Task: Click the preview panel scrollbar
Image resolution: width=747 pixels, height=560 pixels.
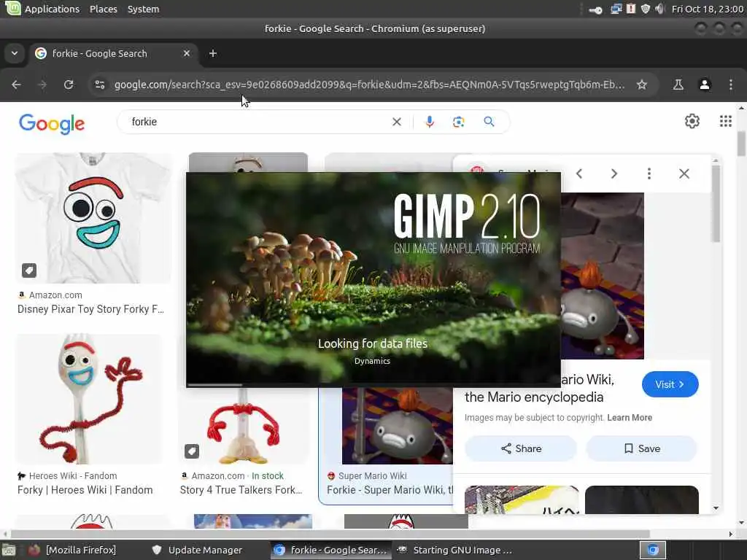Action: [x=716, y=205]
